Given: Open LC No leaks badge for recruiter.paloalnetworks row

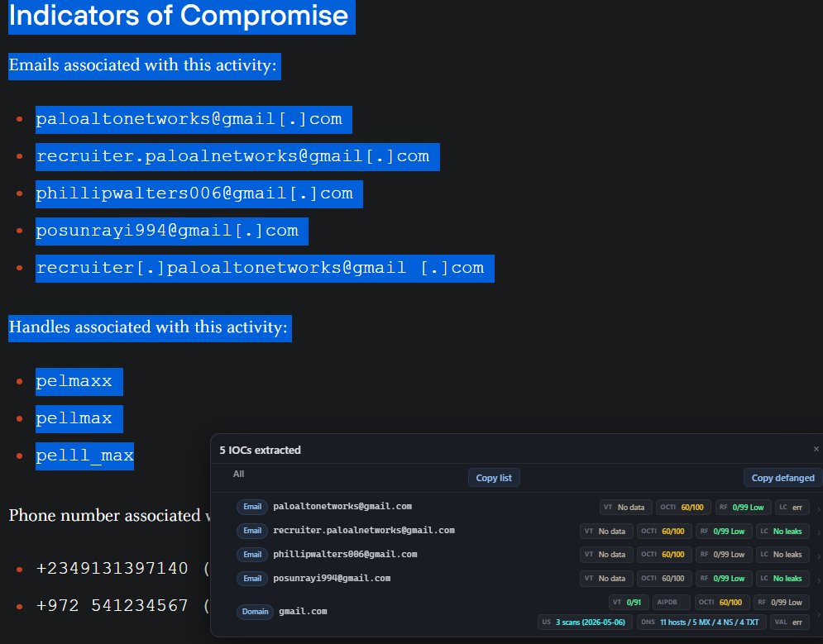Looking at the screenshot, I should (782, 532).
